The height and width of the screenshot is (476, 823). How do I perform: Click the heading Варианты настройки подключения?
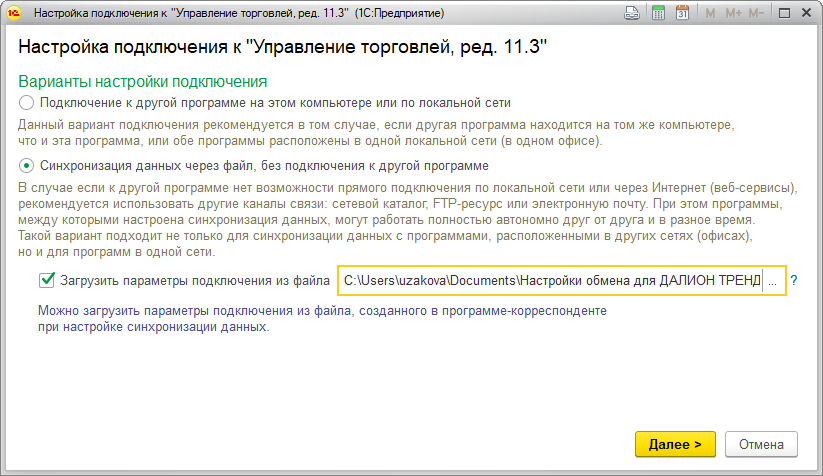click(x=143, y=82)
